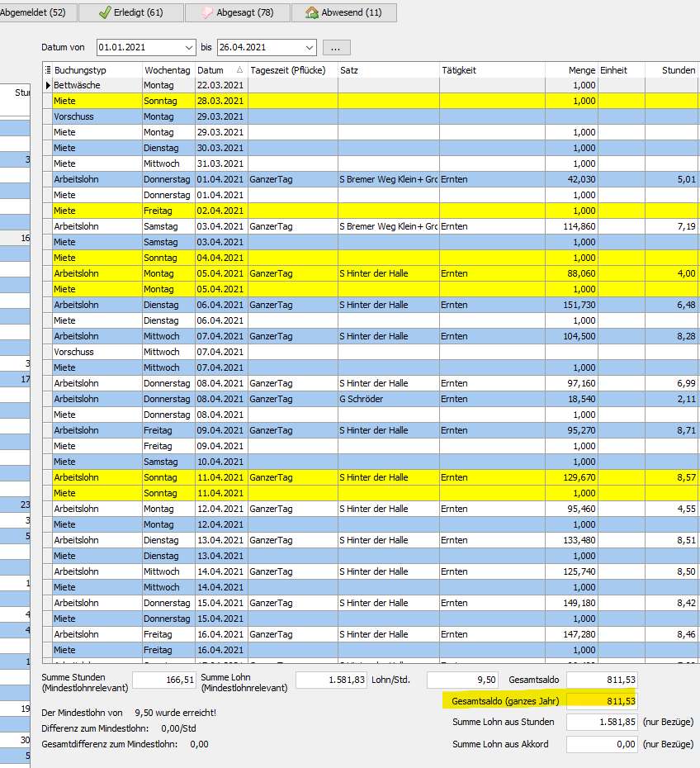This screenshot has width=700, height=768.
Task: Sort by Wochentag column header
Action: 169,70
